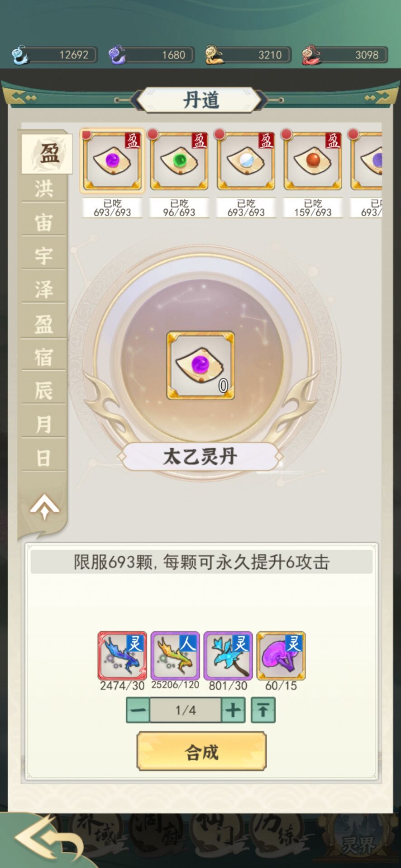Collapse the side tab list with up chevron
Viewport: 401px width, 868px height.
pos(44,506)
